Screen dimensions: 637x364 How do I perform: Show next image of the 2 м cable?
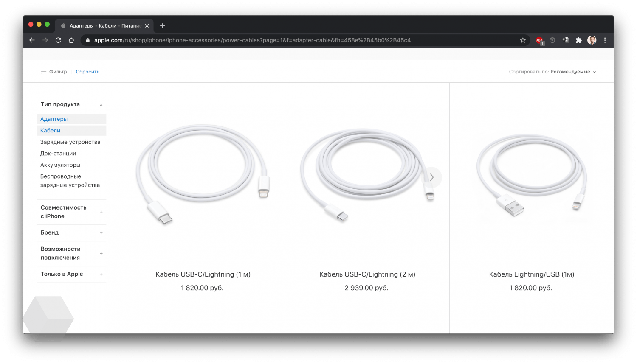click(431, 177)
